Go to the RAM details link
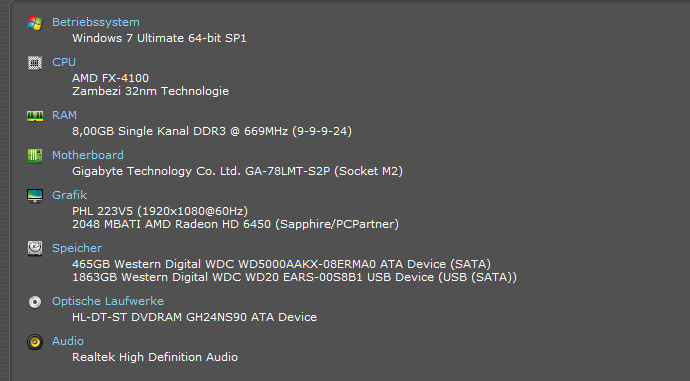This screenshot has height=381, width=690. [x=64, y=115]
